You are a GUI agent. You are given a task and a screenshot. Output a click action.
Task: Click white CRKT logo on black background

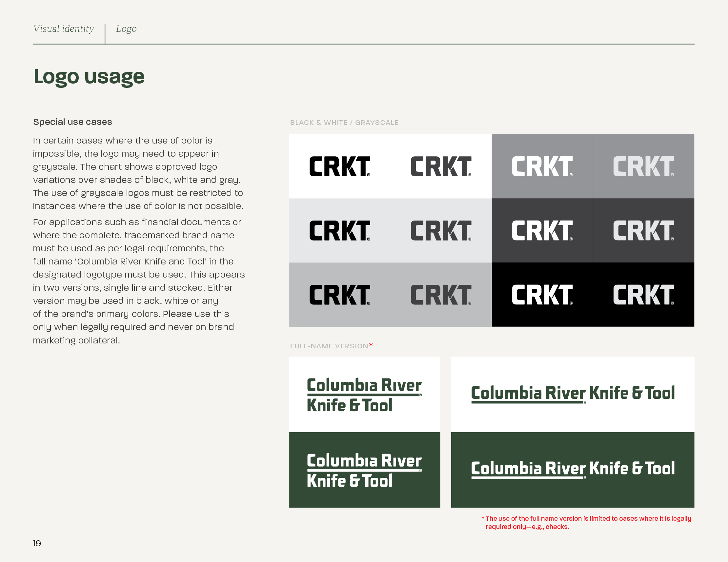coord(542,295)
